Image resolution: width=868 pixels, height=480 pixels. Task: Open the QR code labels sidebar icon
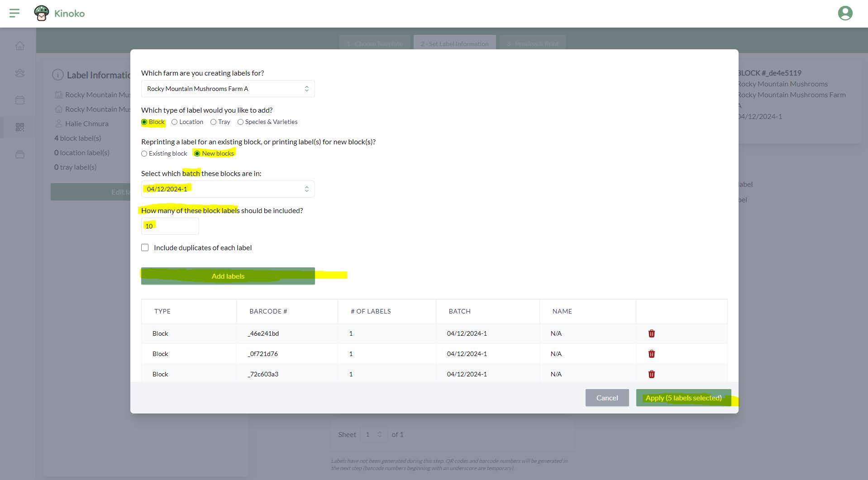coord(20,127)
